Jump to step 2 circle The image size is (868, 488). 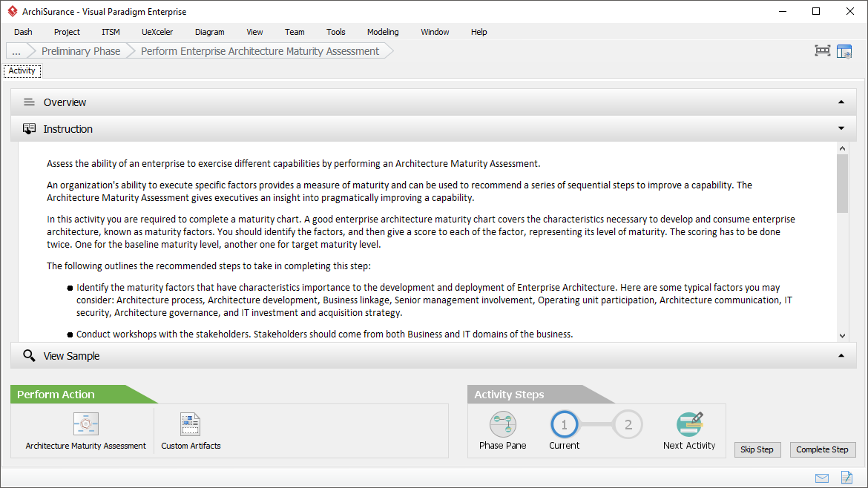[628, 424]
